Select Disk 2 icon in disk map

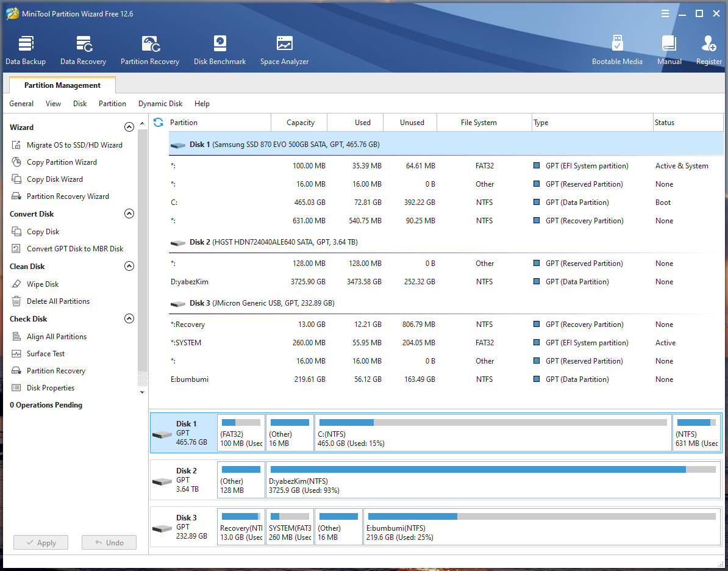click(162, 482)
